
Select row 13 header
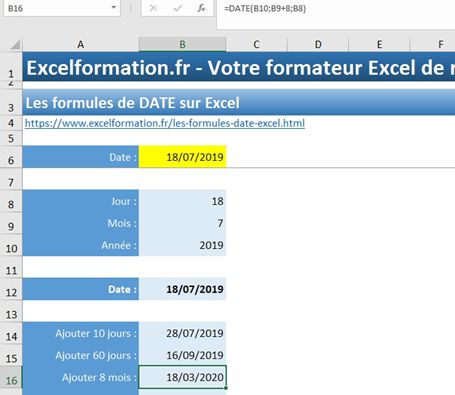pyautogui.click(x=11, y=311)
